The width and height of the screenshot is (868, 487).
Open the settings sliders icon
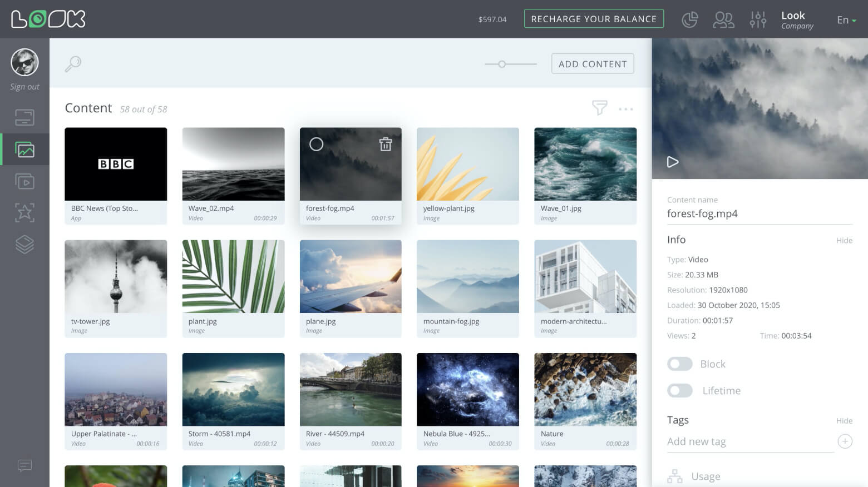pyautogui.click(x=758, y=19)
